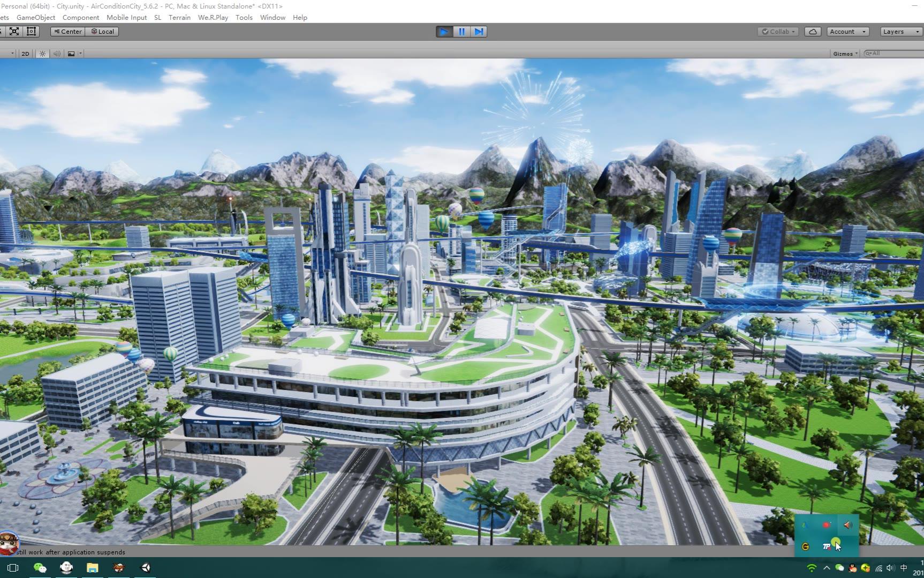Viewport: 924px width, 578px height.
Task: Click the scene search field
Action: coord(894,54)
